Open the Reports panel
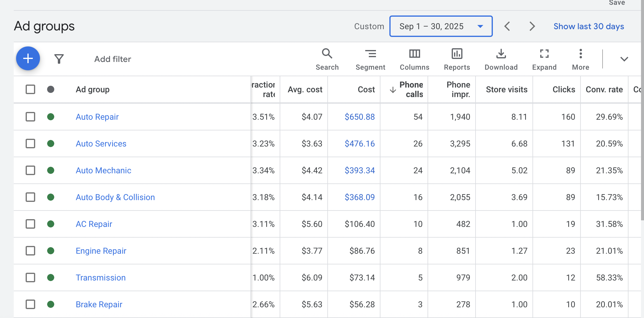 [456, 58]
